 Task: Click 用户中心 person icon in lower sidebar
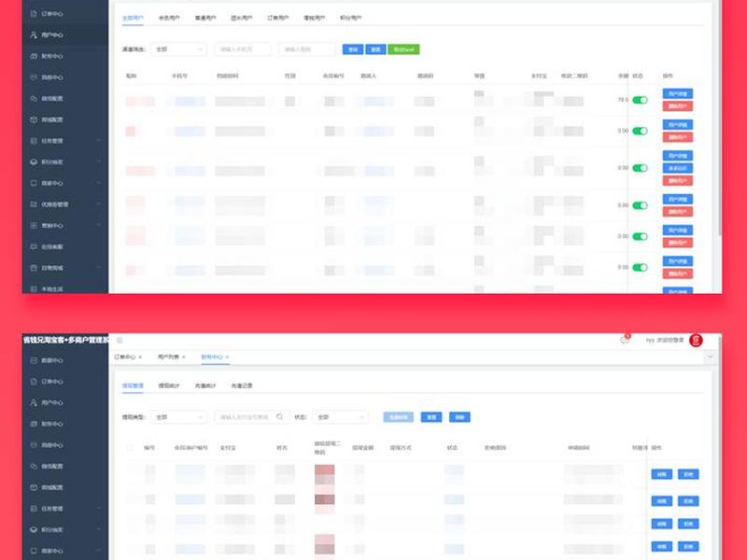(x=34, y=403)
